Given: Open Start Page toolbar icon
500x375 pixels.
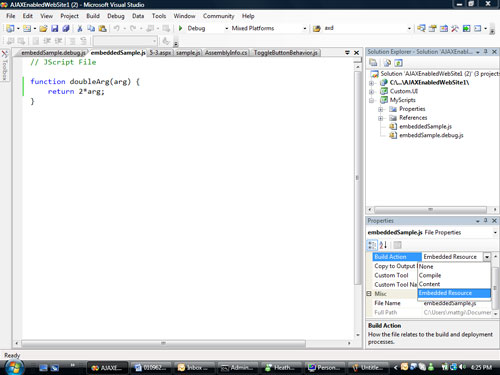Looking at the screenshot, I should coord(466,28).
